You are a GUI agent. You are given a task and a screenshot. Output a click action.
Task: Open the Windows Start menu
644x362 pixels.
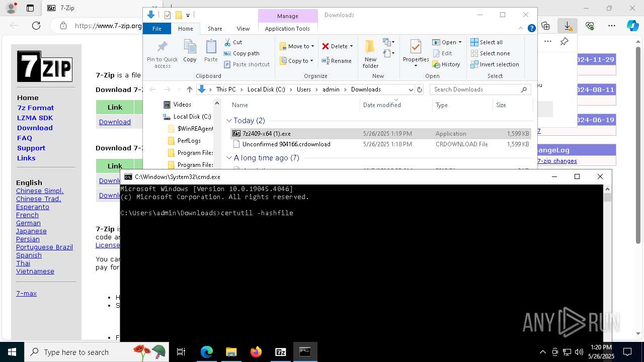(12, 352)
